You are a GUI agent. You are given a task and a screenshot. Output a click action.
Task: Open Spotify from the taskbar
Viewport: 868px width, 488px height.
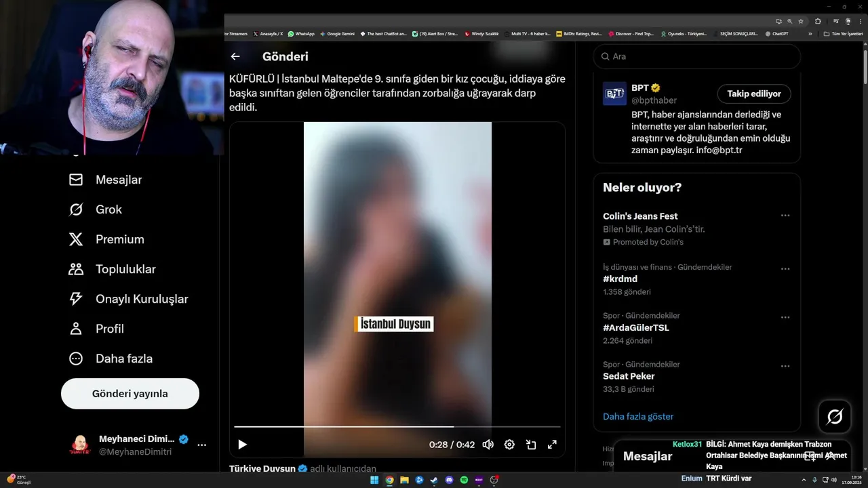click(464, 480)
